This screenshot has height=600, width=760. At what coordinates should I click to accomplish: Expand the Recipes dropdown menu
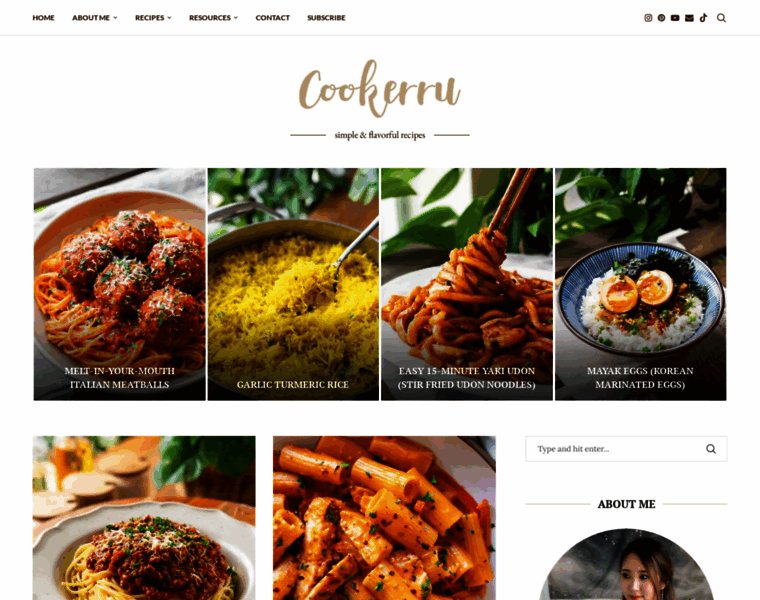tap(153, 18)
